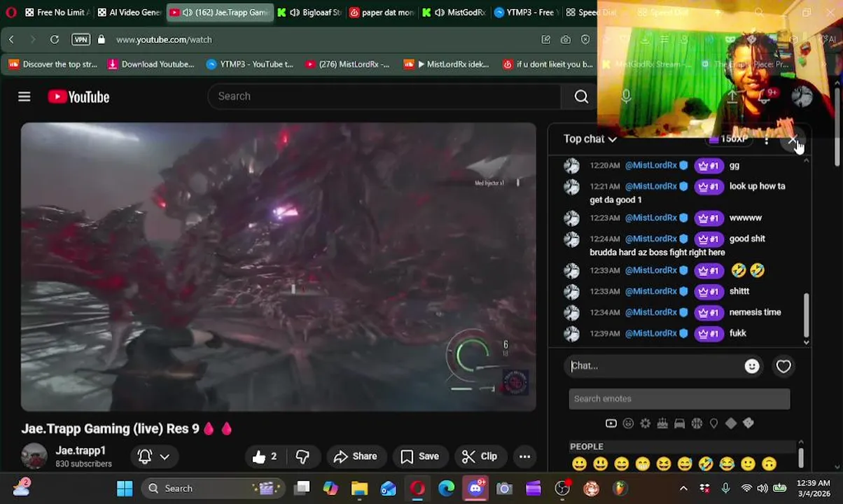Screen dimensions: 843x504
Task: Select the tears of joy emoji
Action: (727, 464)
